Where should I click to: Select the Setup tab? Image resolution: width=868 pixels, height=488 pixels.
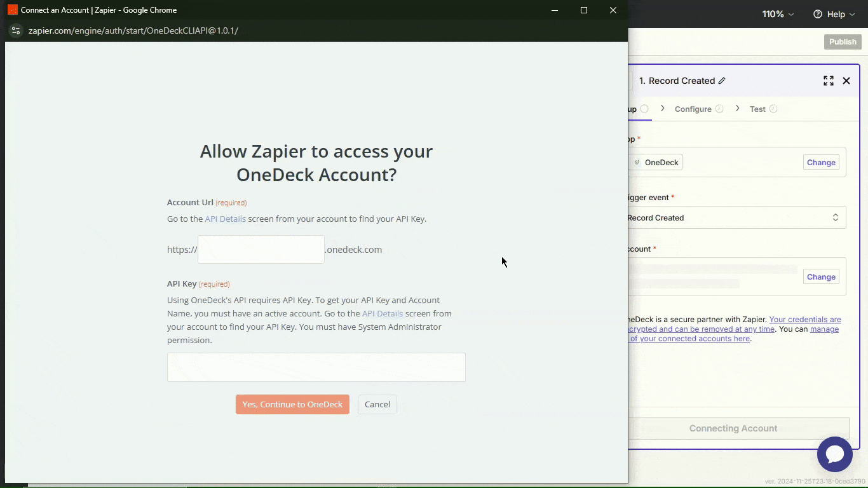pyautogui.click(x=638, y=109)
